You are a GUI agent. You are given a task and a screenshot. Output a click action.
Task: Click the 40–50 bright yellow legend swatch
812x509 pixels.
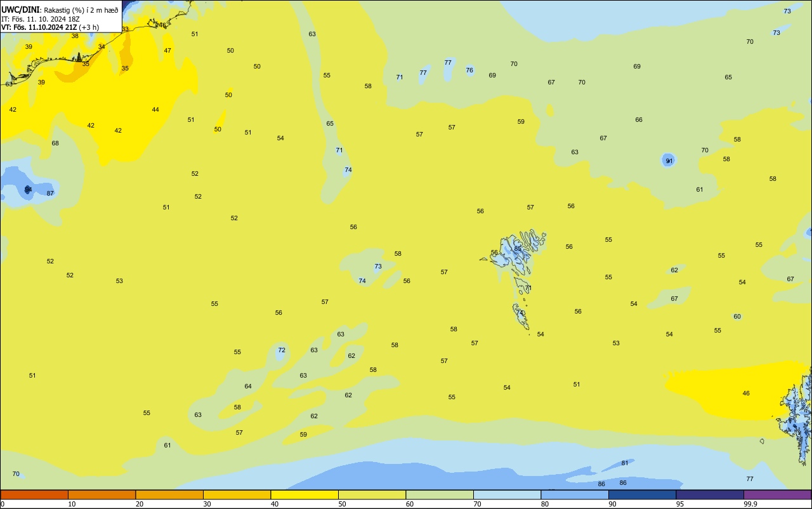[x=304, y=494]
